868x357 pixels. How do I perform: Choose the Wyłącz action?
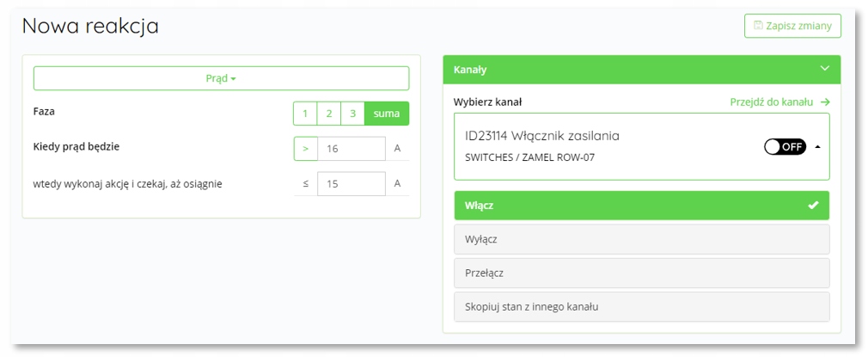pos(641,238)
